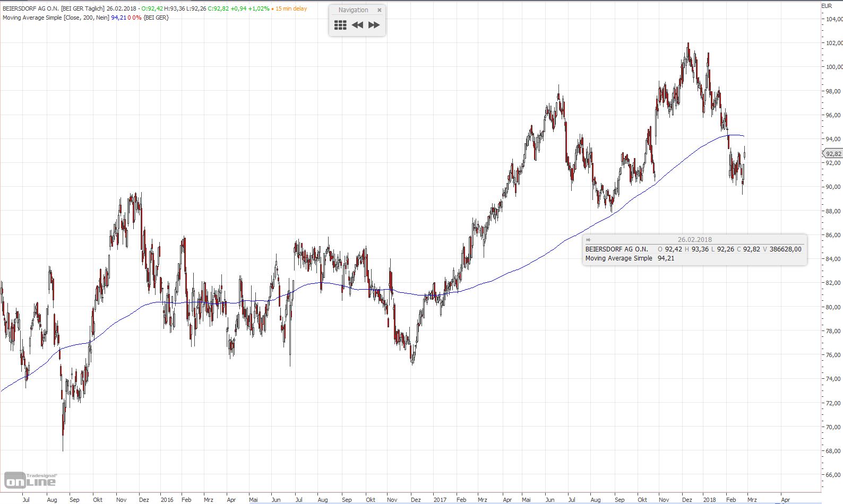Click the 94,21 value in the tooltip
843x504 pixels.
[666, 258]
